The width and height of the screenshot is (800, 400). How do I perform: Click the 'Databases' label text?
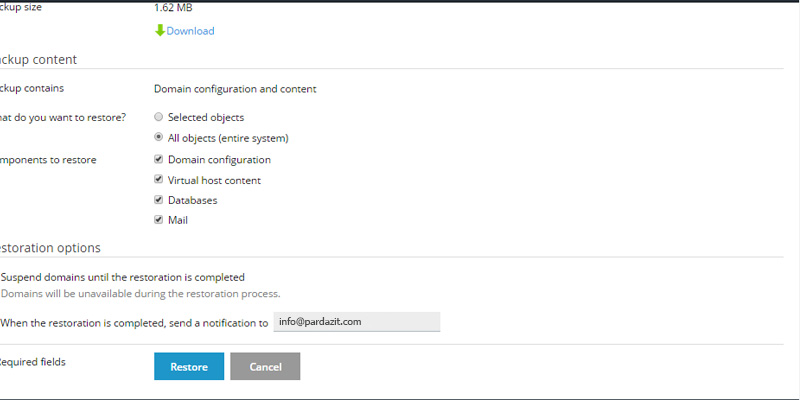[192, 200]
